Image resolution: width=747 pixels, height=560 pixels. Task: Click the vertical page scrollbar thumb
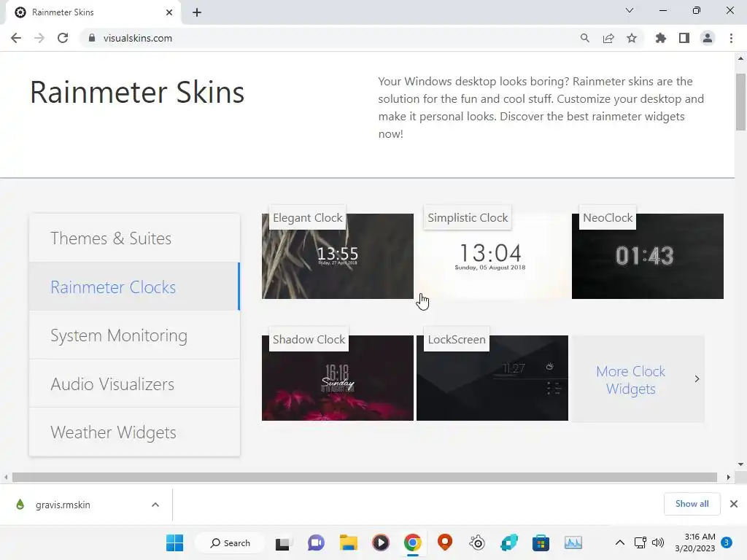point(740,101)
